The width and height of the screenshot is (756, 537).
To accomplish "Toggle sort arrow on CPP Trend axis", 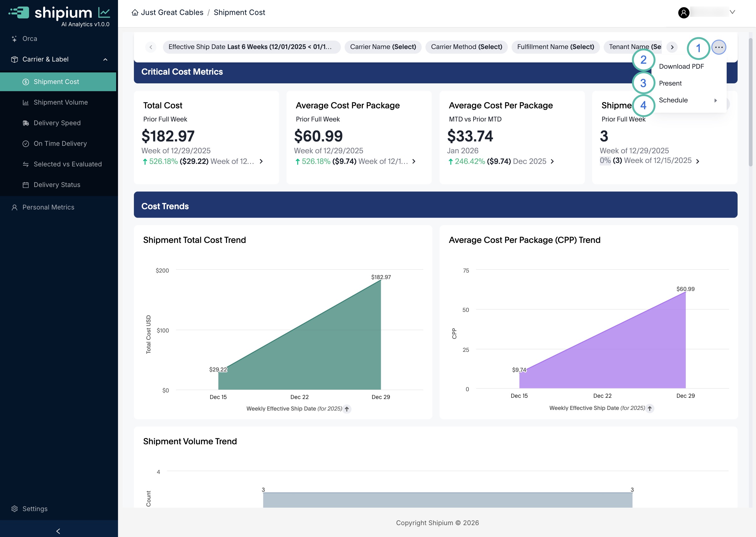I will 650,408.
